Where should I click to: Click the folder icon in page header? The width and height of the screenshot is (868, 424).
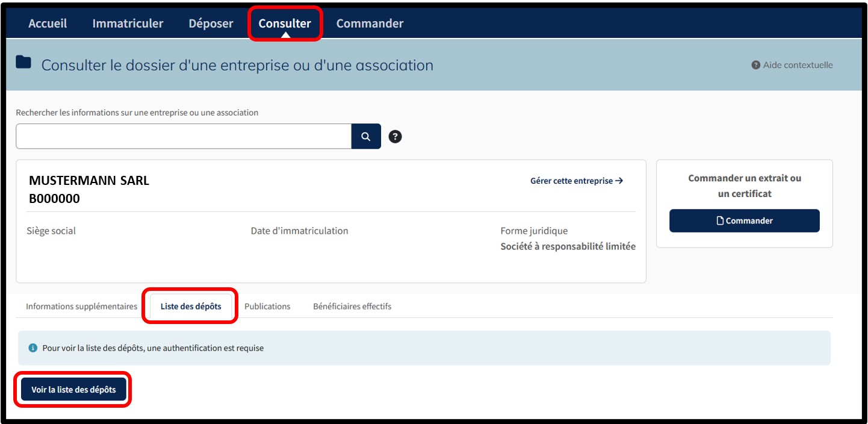click(x=23, y=62)
